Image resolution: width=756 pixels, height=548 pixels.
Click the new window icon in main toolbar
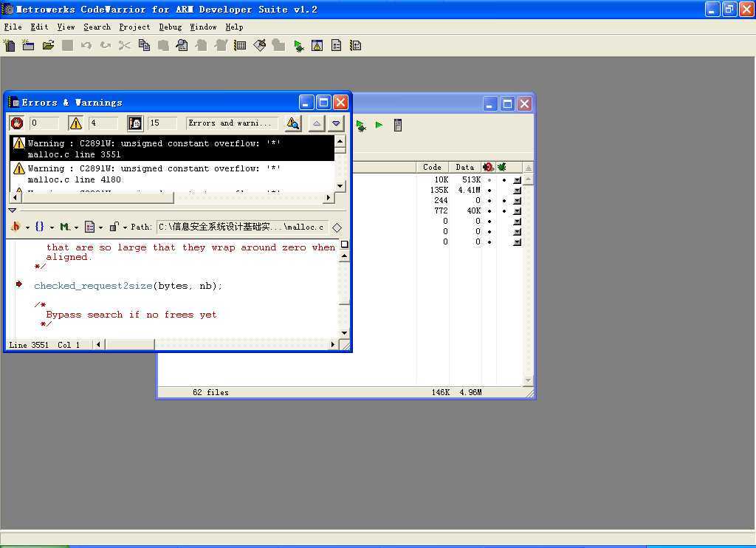(x=29, y=46)
